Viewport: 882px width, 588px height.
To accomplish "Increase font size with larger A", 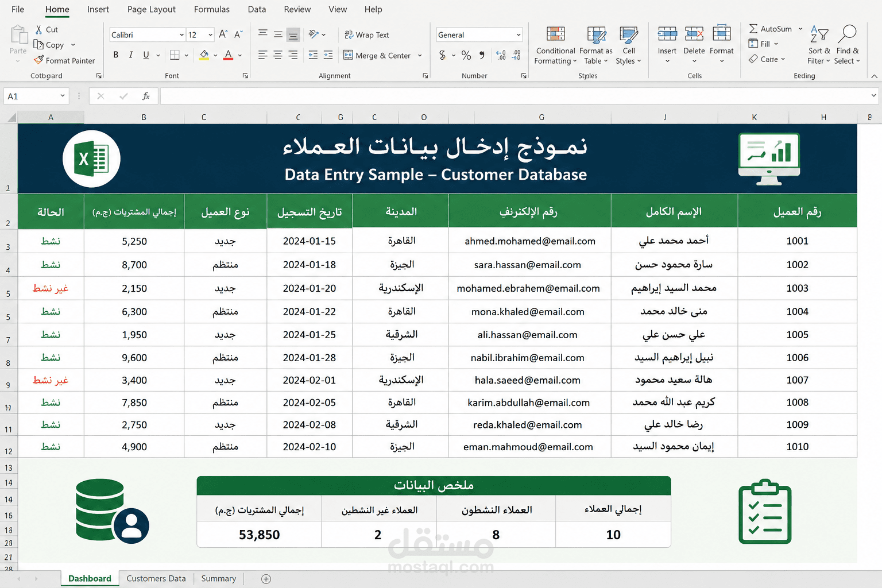I will pyautogui.click(x=223, y=34).
